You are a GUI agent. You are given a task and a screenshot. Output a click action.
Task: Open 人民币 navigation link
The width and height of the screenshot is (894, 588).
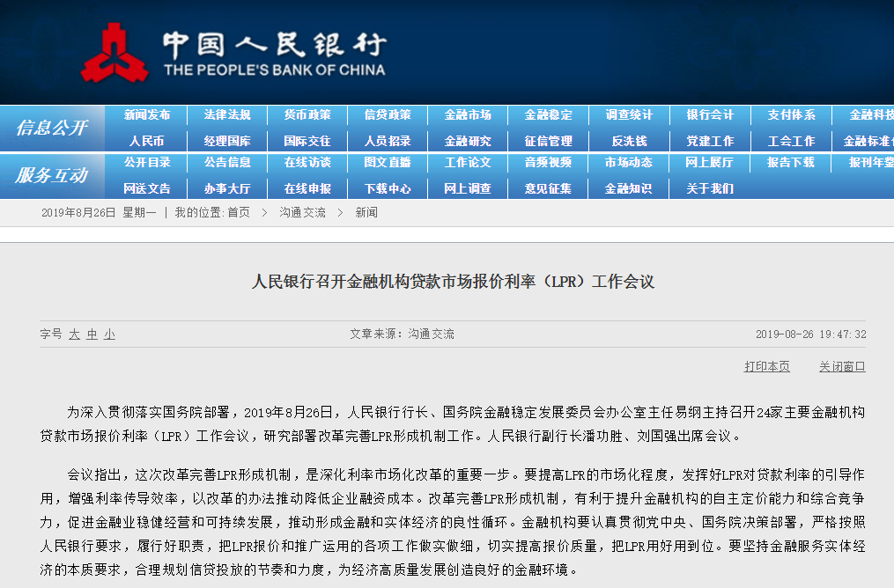(x=146, y=141)
